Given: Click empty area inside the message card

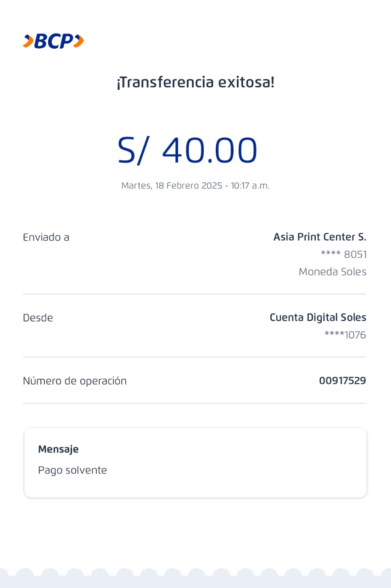Looking at the screenshot, I should [252, 464].
